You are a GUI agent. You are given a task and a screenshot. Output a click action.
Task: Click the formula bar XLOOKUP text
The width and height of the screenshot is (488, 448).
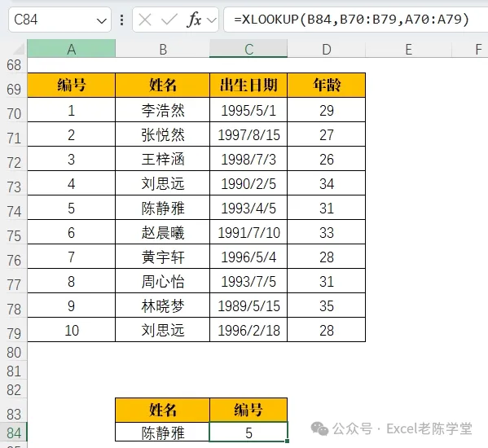[x=351, y=20]
